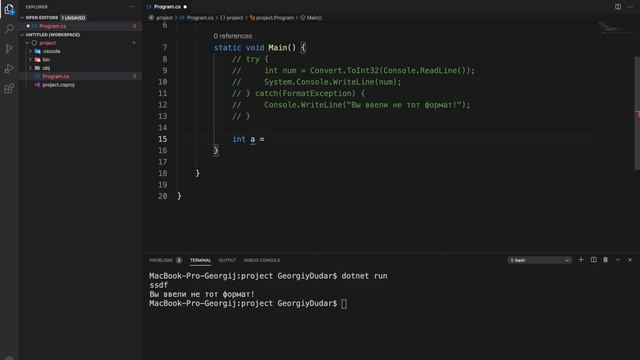Create a new terminal with plus icon
The height and width of the screenshot is (360, 640).
point(581,260)
